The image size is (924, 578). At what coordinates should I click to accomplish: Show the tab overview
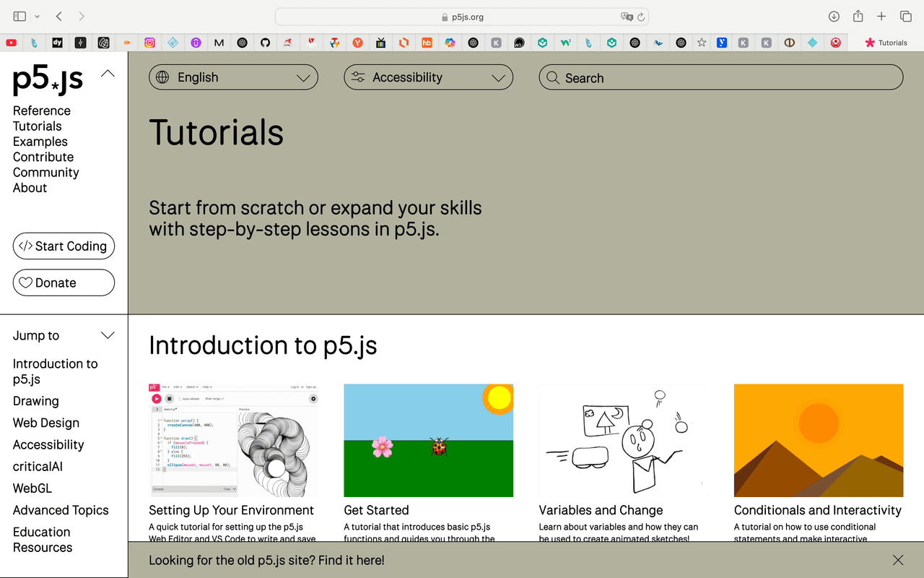pos(905,16)
